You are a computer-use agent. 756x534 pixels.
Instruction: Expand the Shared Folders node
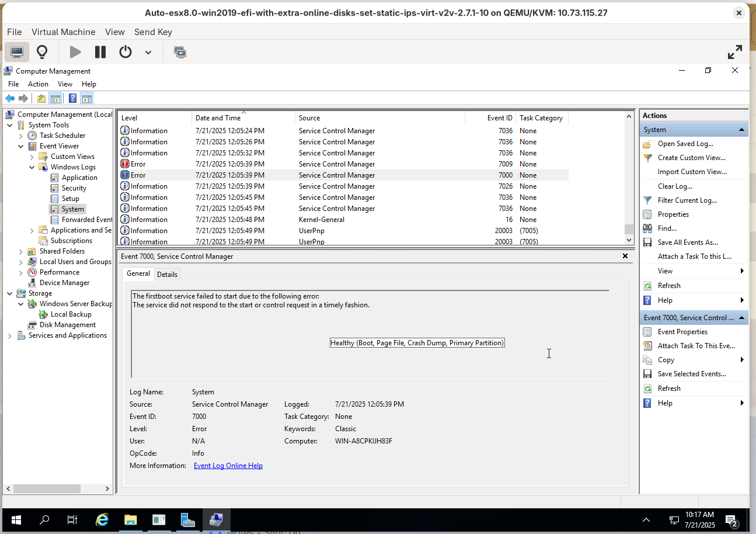tap(21, 251)
